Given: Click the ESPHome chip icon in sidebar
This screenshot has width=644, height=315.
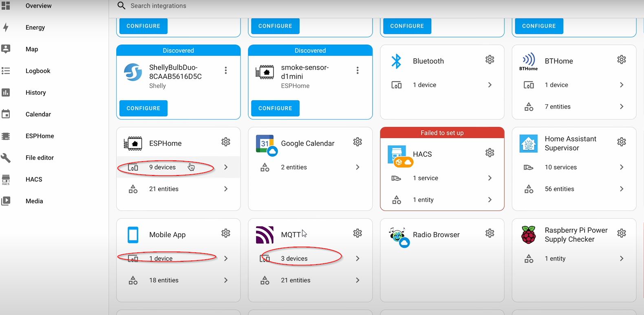Looking at the screenshot, I should pos(6,136).
